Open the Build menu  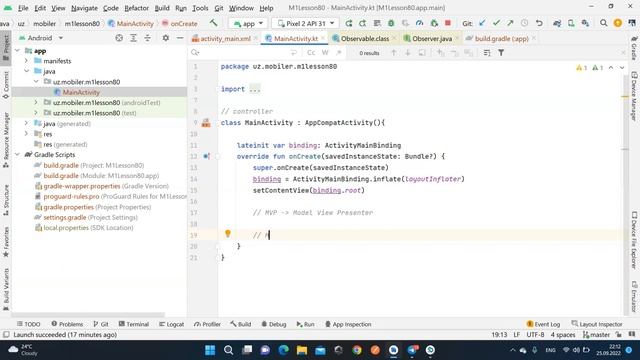pyautogui.click(x=162, y=8)
